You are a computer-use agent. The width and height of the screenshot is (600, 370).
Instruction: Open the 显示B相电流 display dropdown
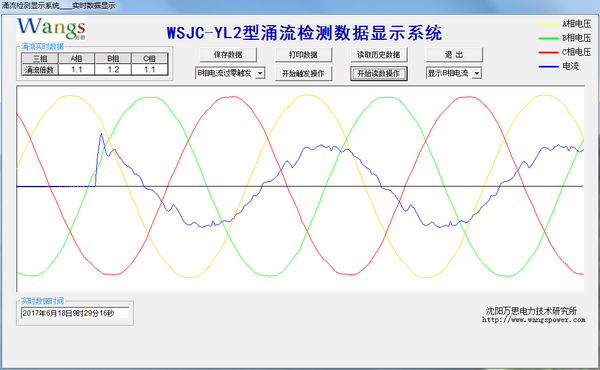476,73
